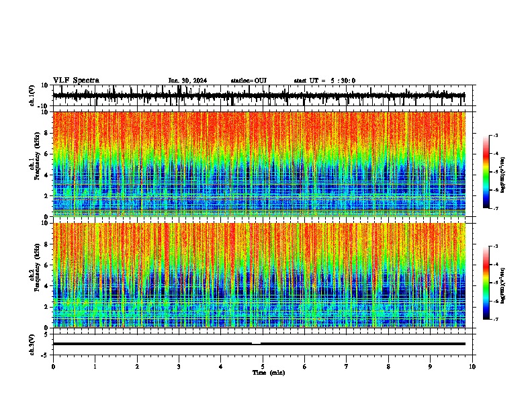
Task: Click the "ch.3(V)" vertical axis label
Action: coord(32,345)
